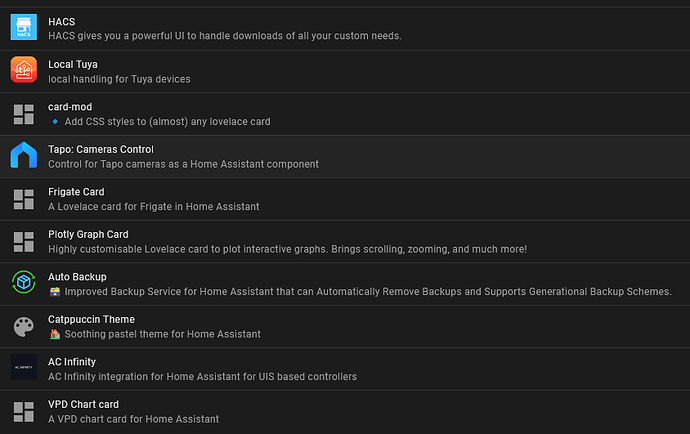Select the AC Infinity title

(72, 362)
